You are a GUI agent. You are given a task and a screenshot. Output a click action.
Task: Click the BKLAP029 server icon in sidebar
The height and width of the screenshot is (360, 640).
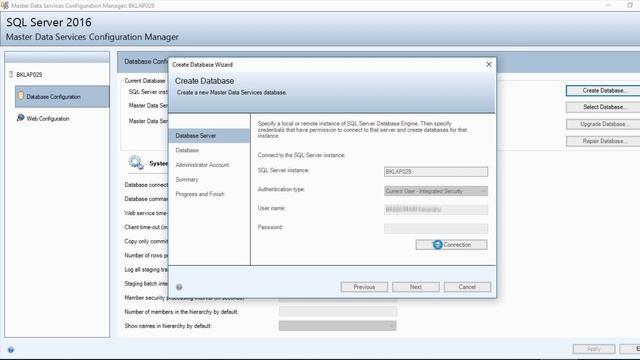pyautogui.click(x=11, y=74)
